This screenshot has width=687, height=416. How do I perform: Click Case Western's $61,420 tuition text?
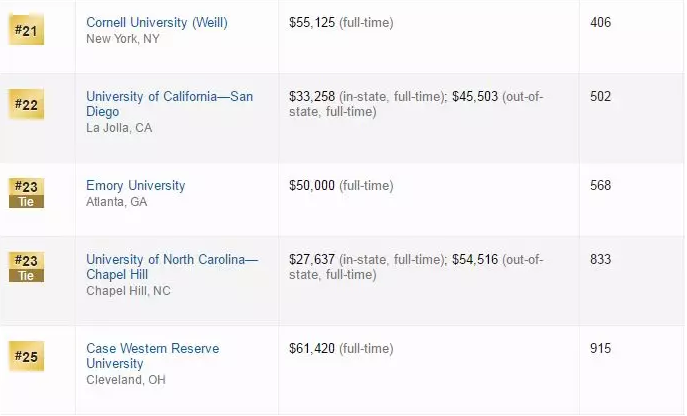[312, 348]
